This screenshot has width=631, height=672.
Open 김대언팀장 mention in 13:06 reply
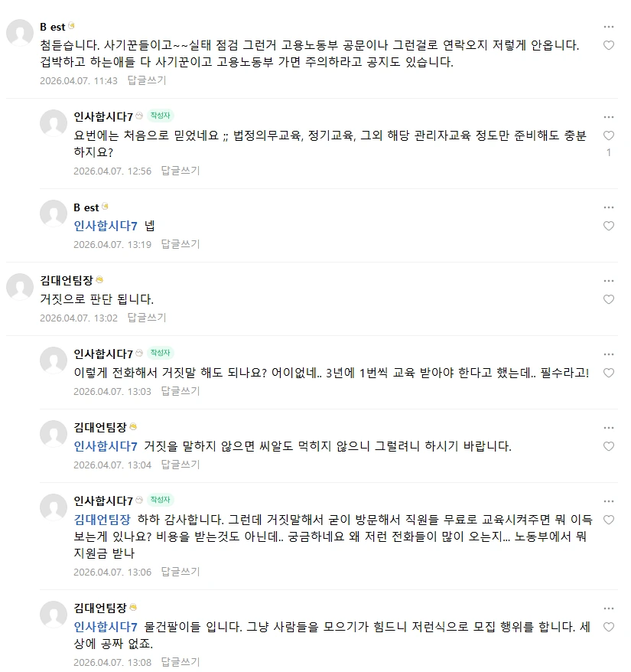(102, 520)
